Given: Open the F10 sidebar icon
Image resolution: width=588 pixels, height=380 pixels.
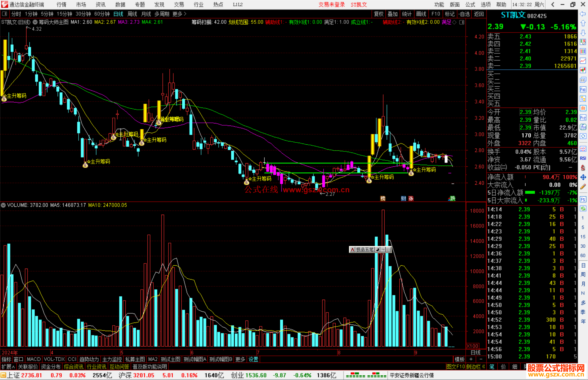Looking at the screenshot, I should [583, 89].
